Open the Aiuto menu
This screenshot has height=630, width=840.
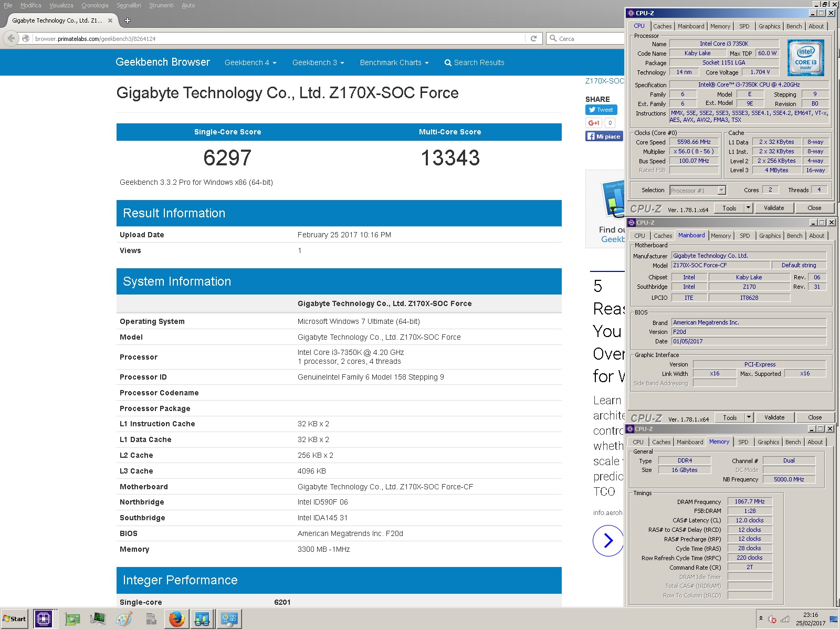coord(188,5)
